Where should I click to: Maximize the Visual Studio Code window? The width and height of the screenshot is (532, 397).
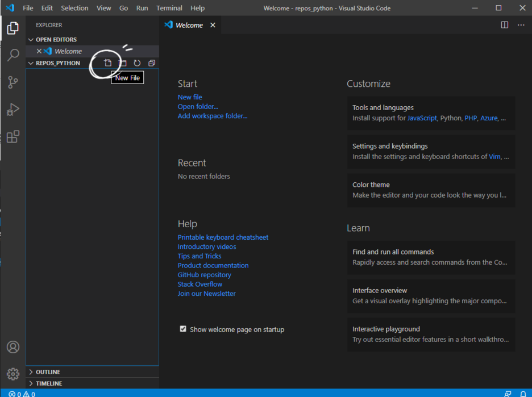point(498,8)
